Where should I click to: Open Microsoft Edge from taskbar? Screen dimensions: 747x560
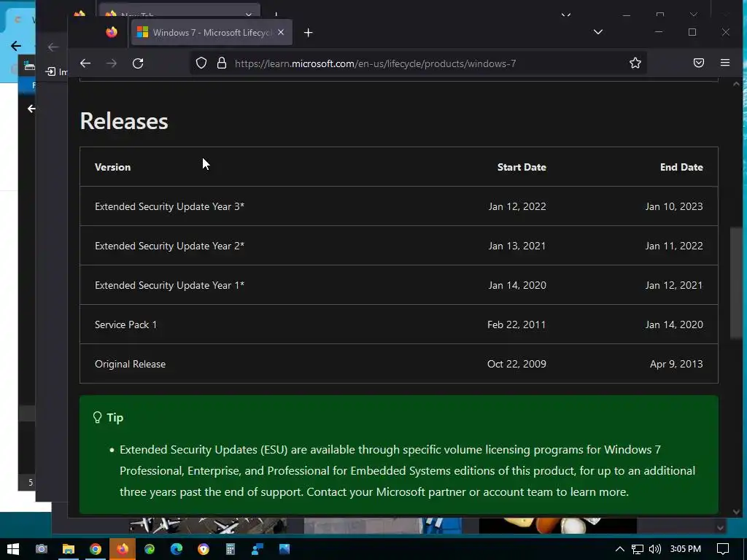(x=177, y=549)
